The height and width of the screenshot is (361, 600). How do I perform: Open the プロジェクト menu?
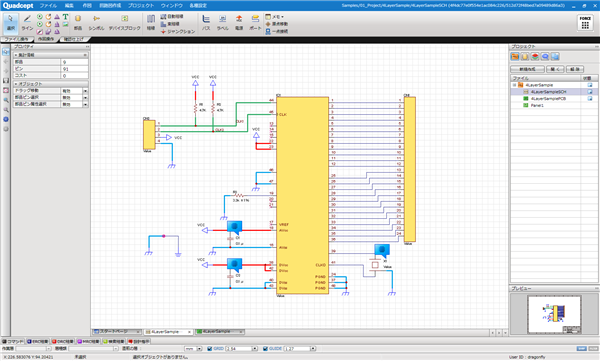point(141,6)
